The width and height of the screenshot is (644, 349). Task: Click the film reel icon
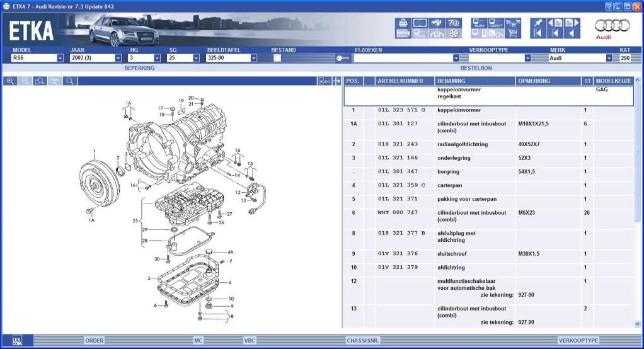(x=454, y=33)
